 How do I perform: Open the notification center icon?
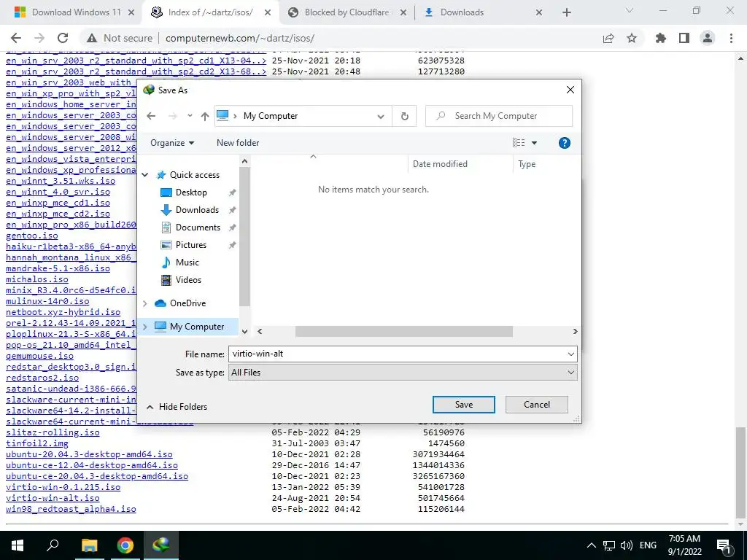(724, 545)
